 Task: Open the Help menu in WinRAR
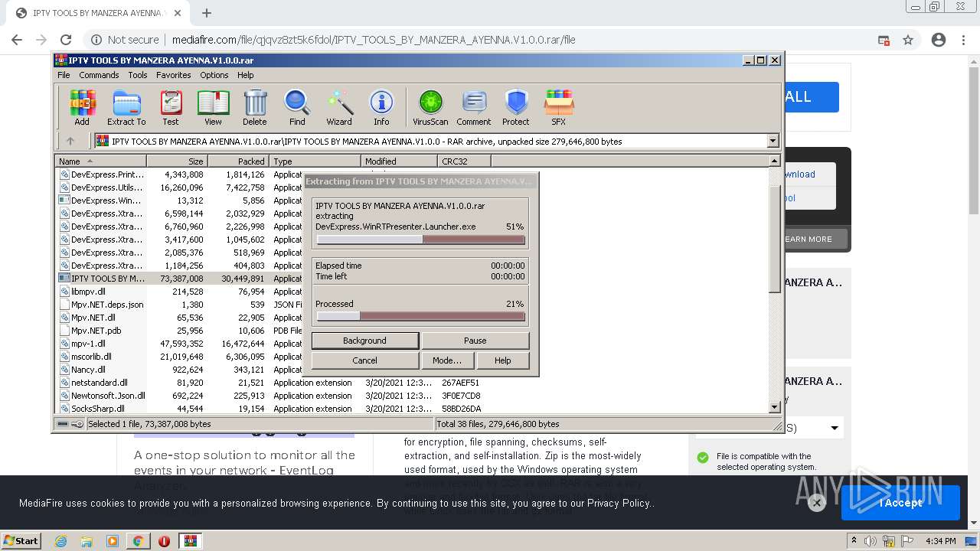click(245, 75)
